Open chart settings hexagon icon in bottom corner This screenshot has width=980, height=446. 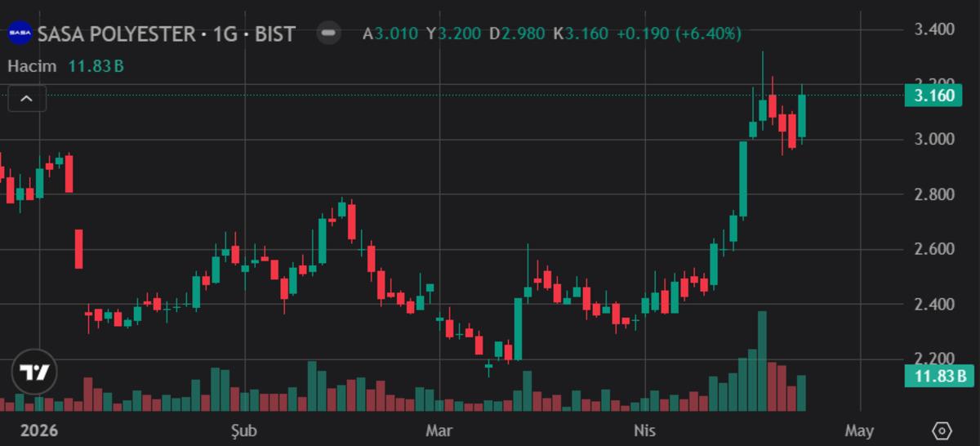pyautogui.click(x=942, y=430)
